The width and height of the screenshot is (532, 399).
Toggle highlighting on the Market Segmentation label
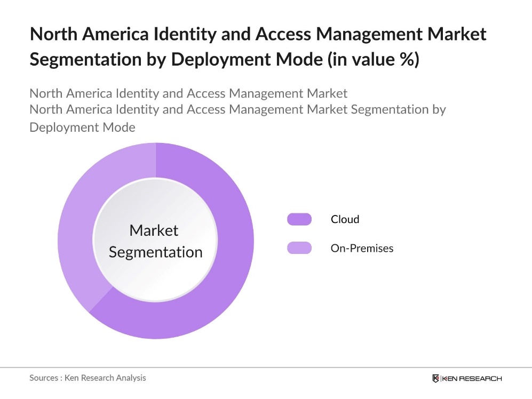(154, 241)
